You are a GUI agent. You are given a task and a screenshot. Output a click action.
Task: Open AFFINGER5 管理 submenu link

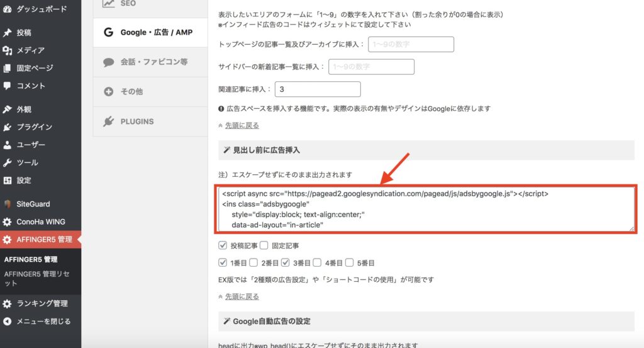click(x=31, y=259)
